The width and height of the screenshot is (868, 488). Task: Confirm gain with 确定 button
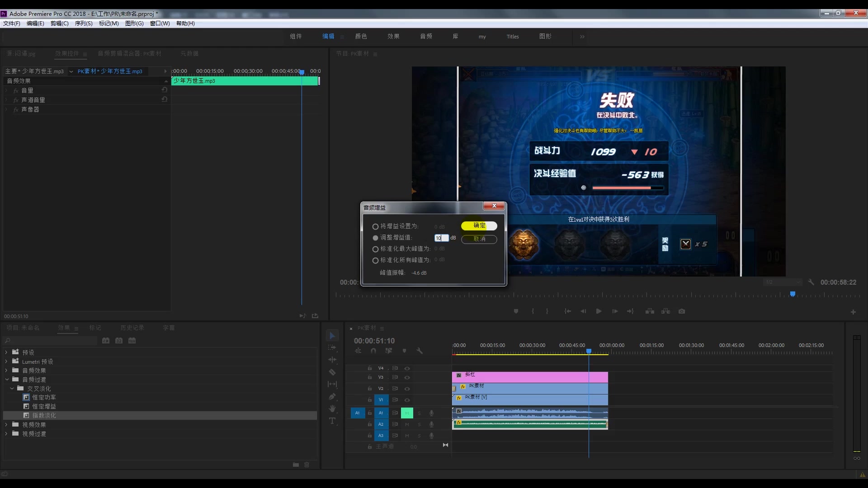[x=479, y=225]
